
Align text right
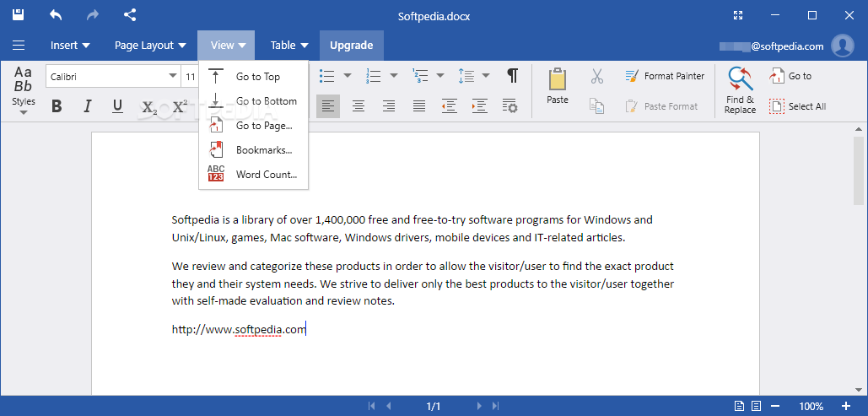389,106
